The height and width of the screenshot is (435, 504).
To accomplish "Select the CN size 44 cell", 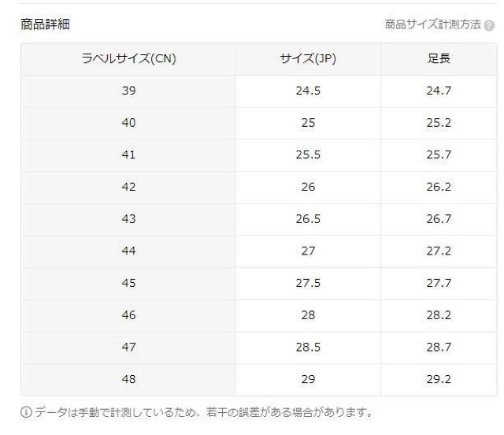I will 128,251.
